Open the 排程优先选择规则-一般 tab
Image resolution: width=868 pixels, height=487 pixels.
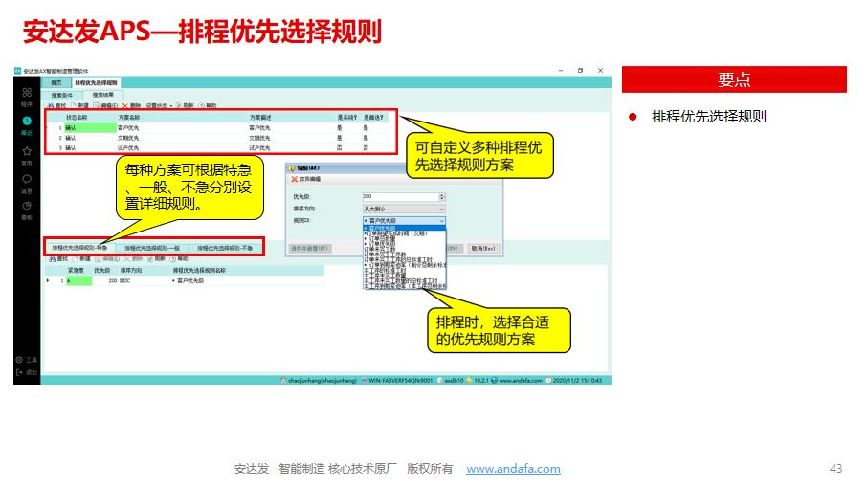(152, 248)
